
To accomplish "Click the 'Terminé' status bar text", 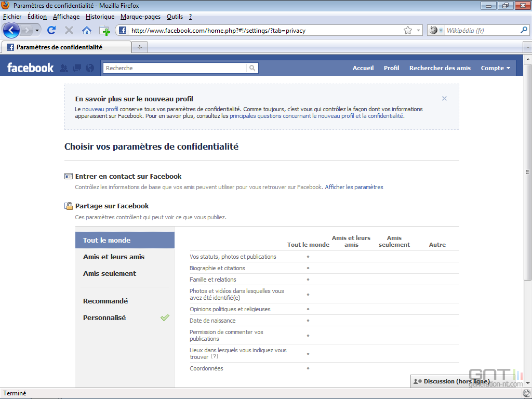I will [x=15, y=393].
